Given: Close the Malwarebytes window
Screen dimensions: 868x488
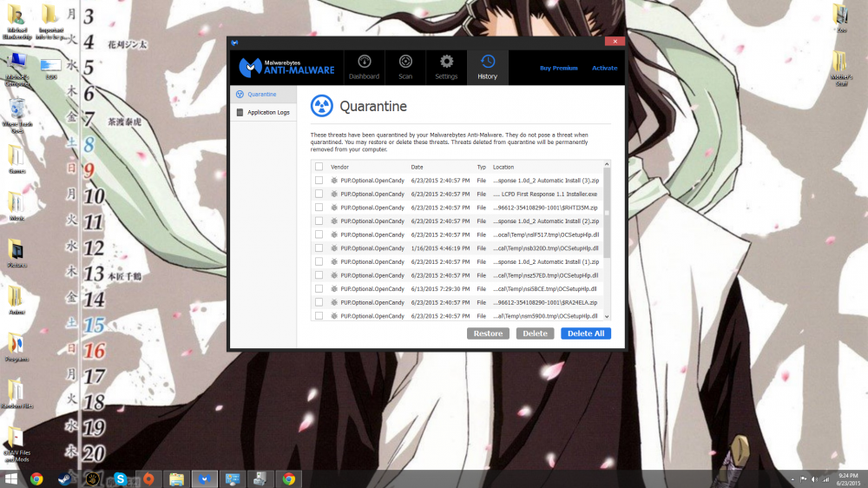Looking at the screenshot, I should (615, 42).
